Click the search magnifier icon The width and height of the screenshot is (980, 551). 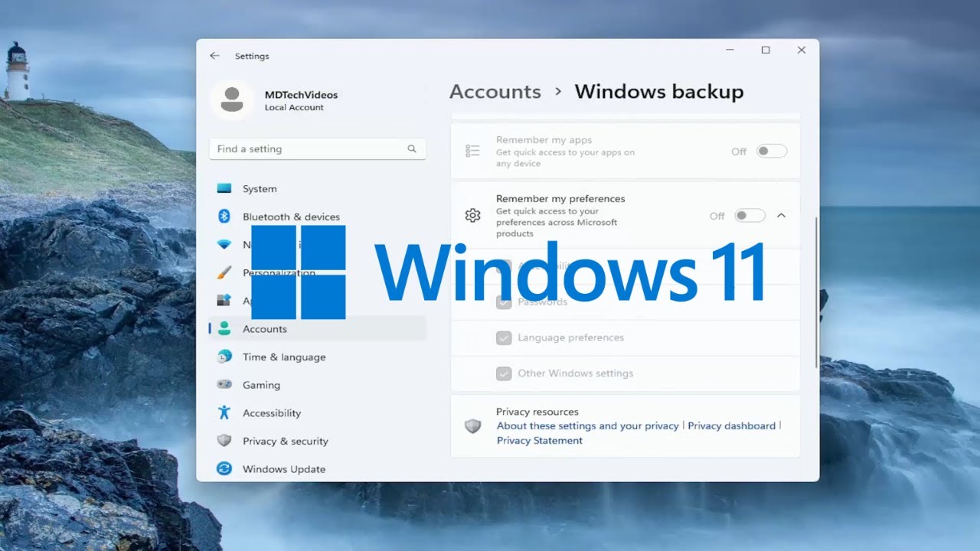click(412, 149)
